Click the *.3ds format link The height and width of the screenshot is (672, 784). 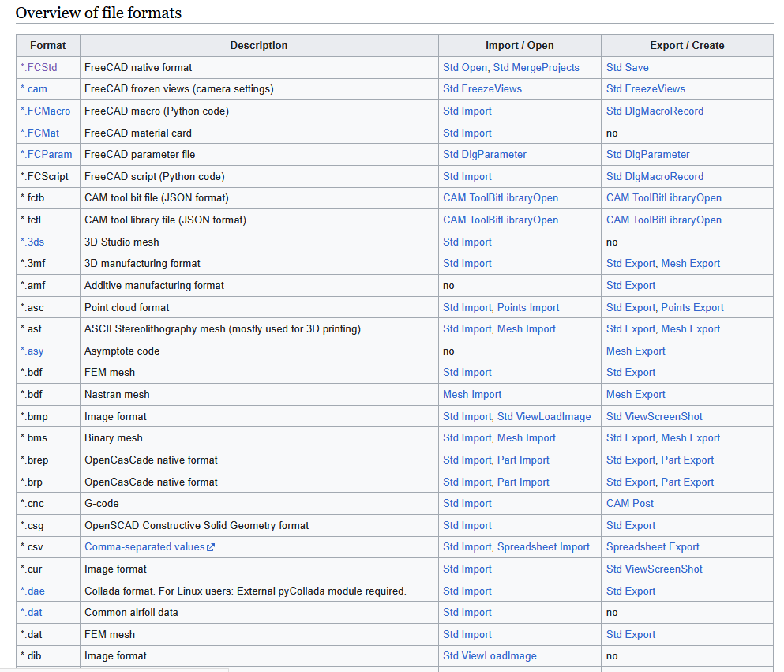pos(32,242)
